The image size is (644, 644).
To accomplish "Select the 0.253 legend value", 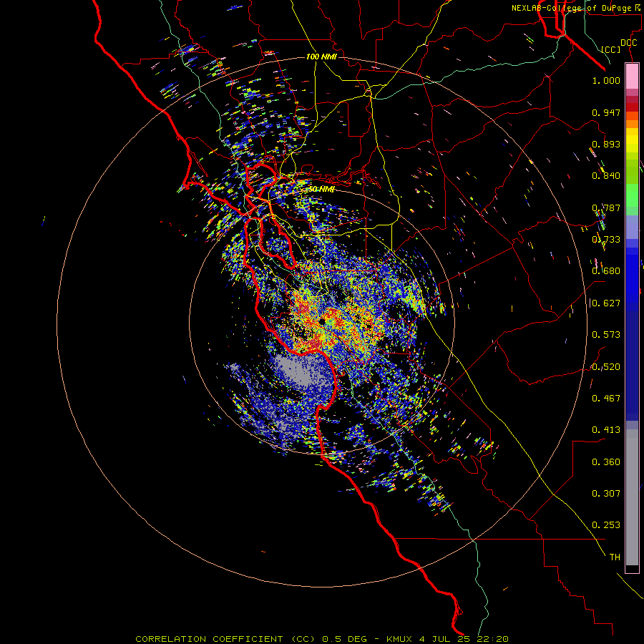I will 606,525.
